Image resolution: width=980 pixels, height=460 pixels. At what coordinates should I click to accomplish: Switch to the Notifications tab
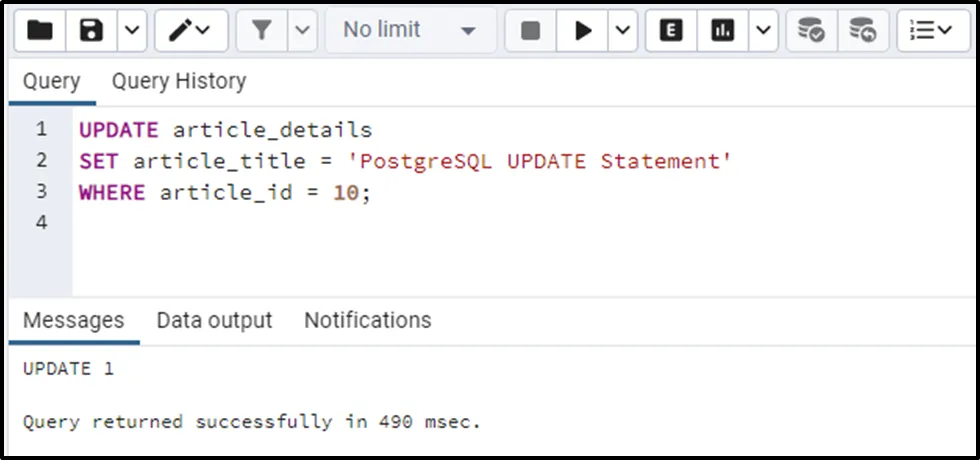pos(367,320)
